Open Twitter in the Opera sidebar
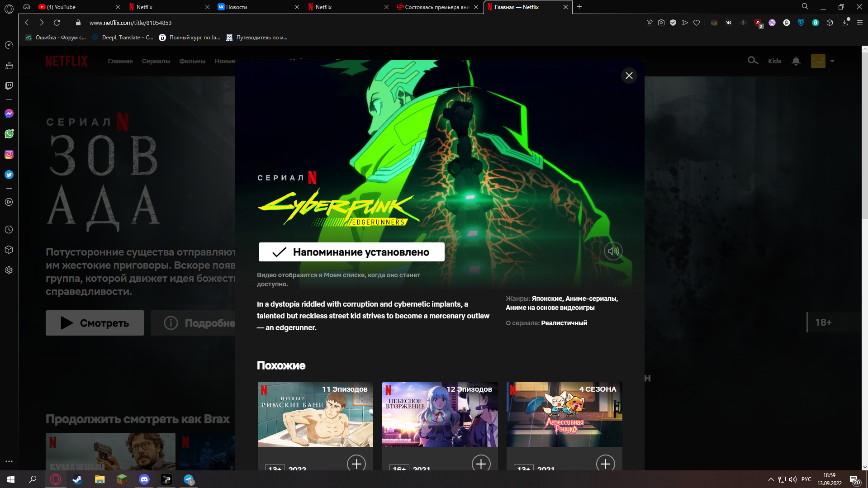 9,175
